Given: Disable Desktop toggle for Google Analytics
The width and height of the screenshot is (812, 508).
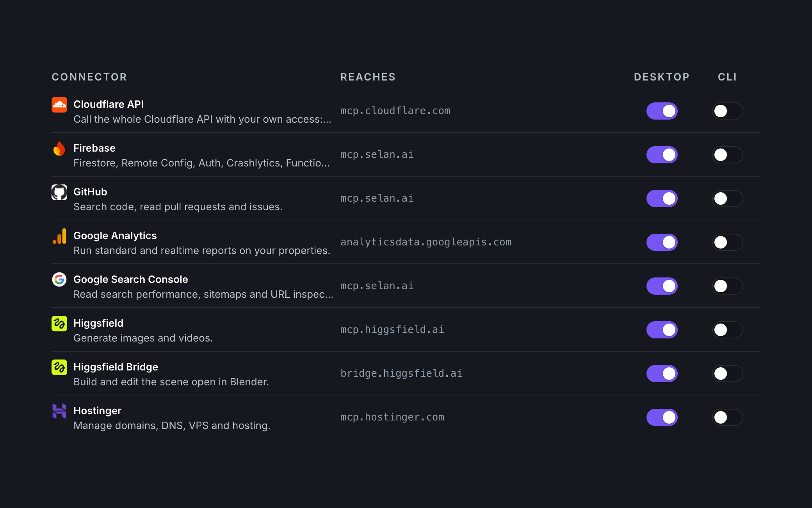Looking at the screenshot, I should [x=662, y=242].
